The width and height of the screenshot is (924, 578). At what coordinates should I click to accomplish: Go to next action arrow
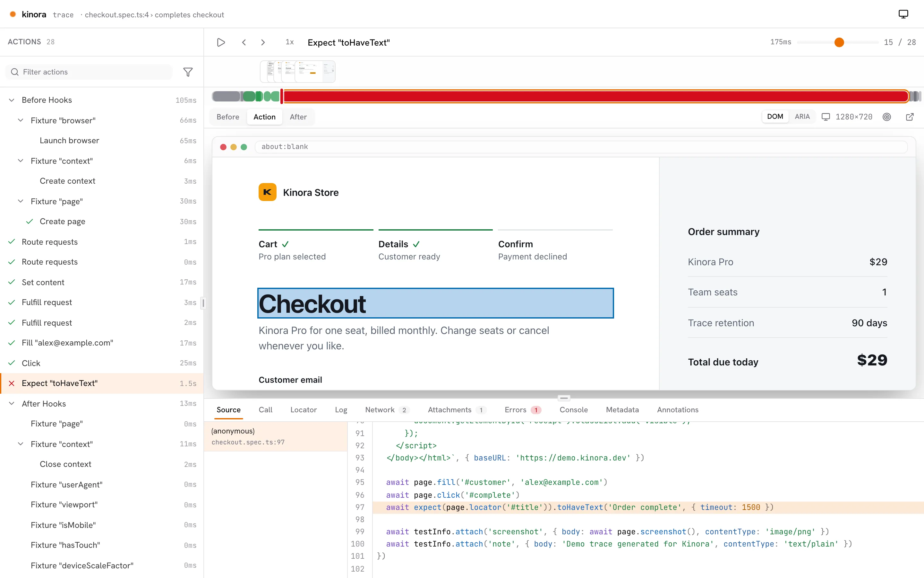click(263, 42)
